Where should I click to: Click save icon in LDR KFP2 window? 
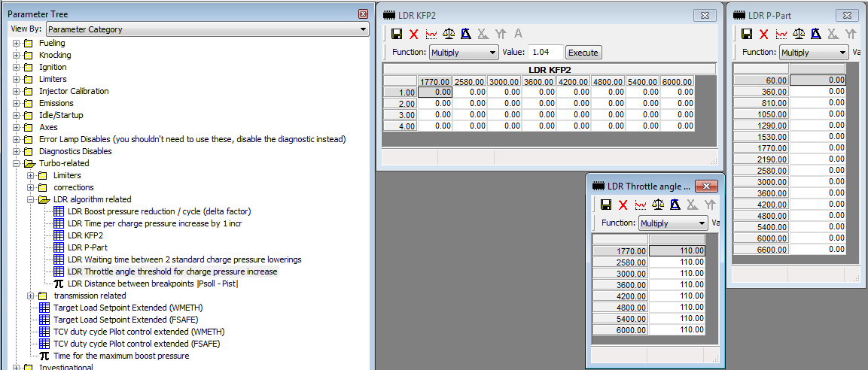tap(396, 35)
